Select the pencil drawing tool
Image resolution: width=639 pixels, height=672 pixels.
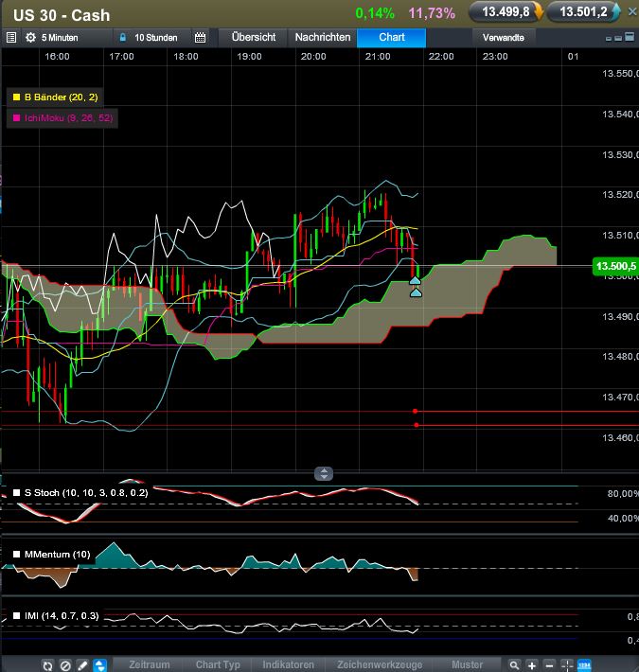pos(82,665)
